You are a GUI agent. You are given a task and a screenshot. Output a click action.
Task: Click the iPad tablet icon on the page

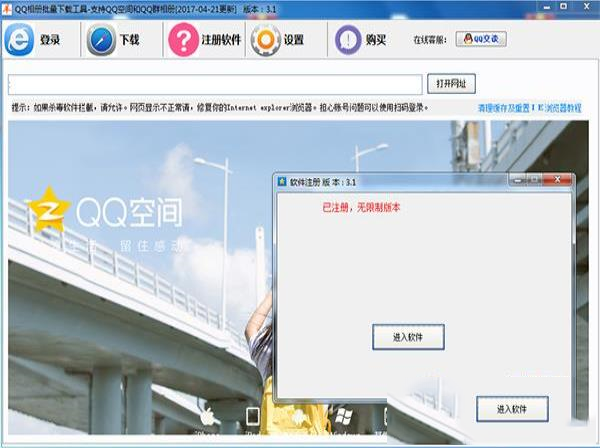coord(253,416)
